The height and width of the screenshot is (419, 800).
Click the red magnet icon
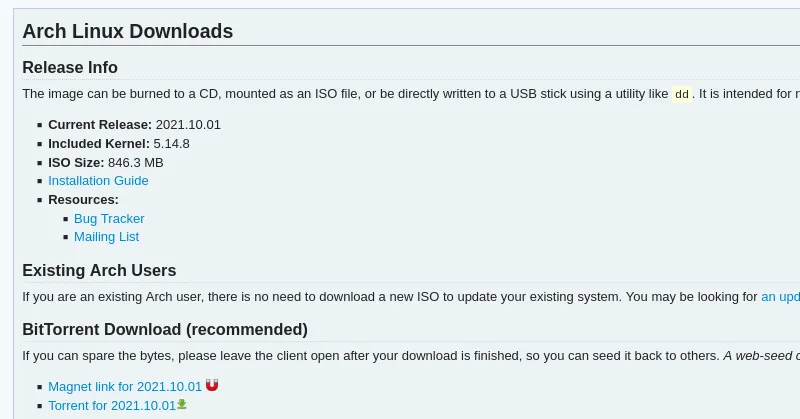[212, 386]
